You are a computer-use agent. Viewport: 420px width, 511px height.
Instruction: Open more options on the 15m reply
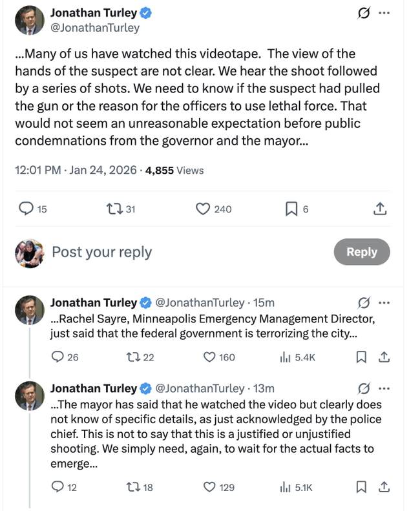pos(384,302)
